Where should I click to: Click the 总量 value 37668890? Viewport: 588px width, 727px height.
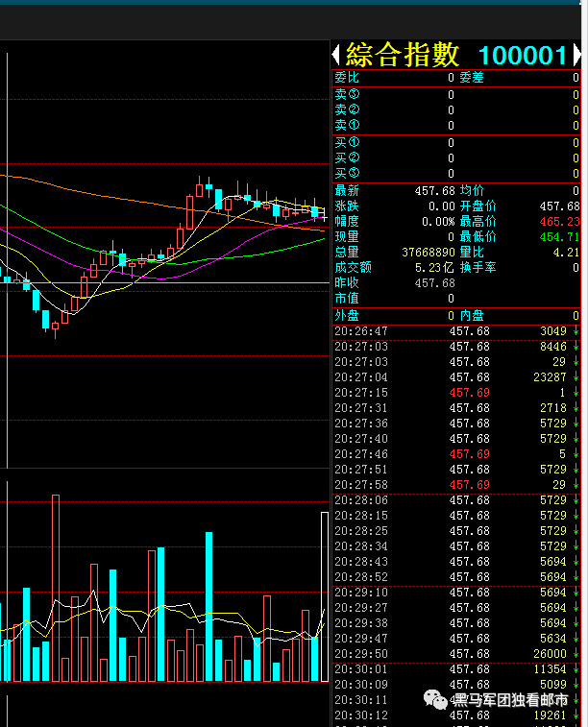click(428, 253)
